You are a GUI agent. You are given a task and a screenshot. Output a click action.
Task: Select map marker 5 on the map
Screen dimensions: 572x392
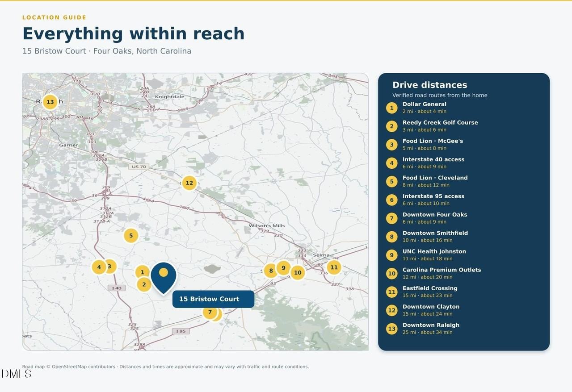coord(131,236)
